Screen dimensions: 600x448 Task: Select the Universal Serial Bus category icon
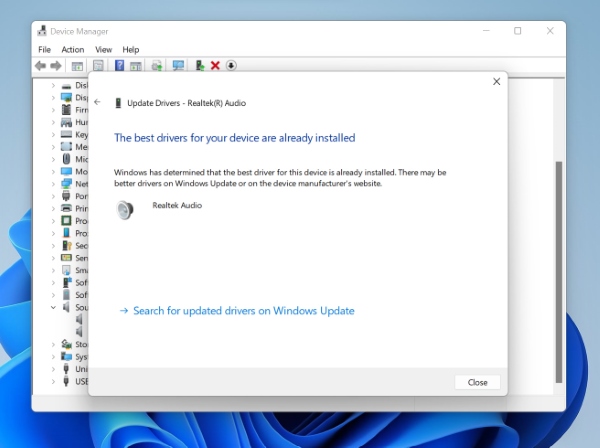click(66, 369)
